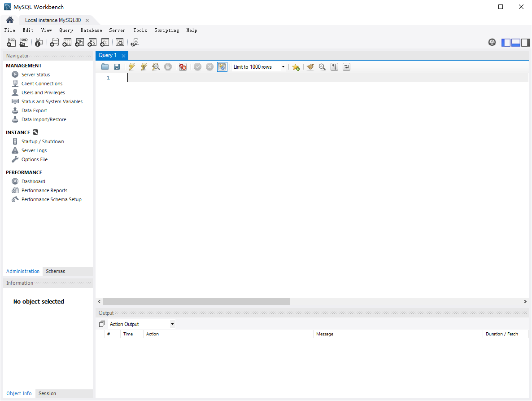Viewport: 532px width, 401px height.
Task: Close the Local instance MySQL80 tab
Action: coord(87,20)
